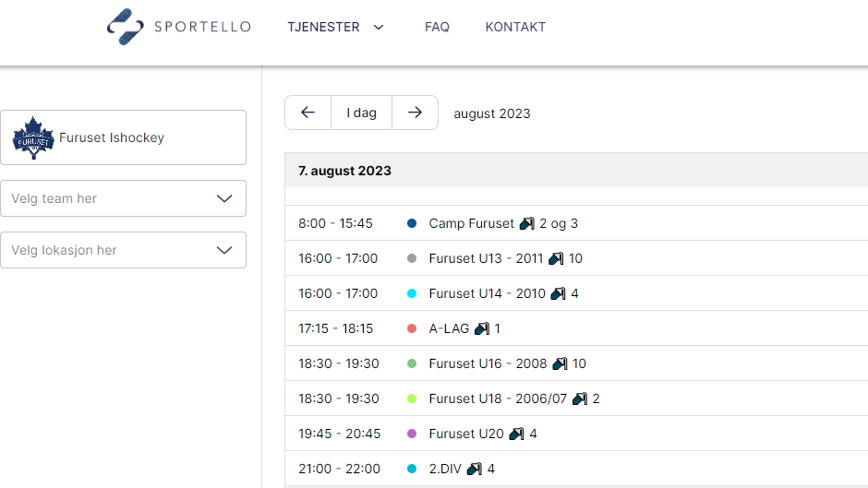Click the location icon beside A-LAG
This screenshot has height=488, width=868.
[482, 328]
